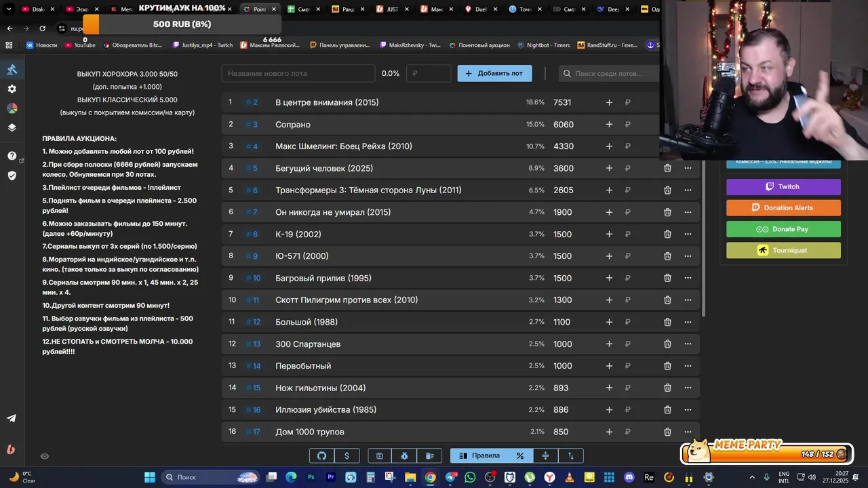The image size is (868, 488).
Task: Focus the Поиск среди лотов search field
Action: coord(609,73)
